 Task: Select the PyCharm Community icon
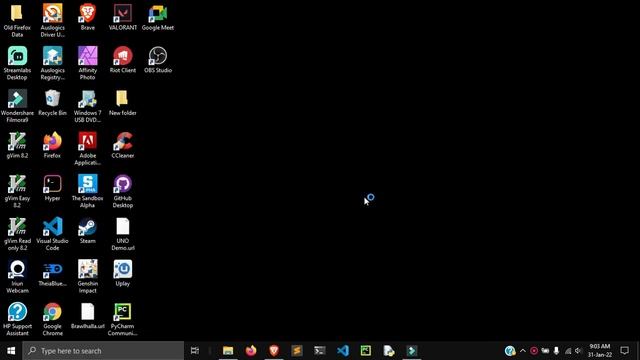(x=122, y=319)
